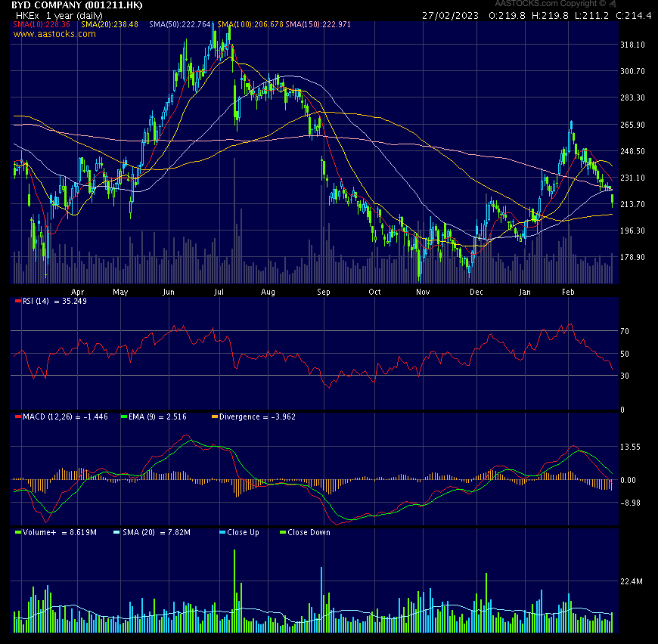This screenshot has width=658, height=644.
Task: Click the light blue volume SMA (20) legend swatch
Action: click(116, 532)
